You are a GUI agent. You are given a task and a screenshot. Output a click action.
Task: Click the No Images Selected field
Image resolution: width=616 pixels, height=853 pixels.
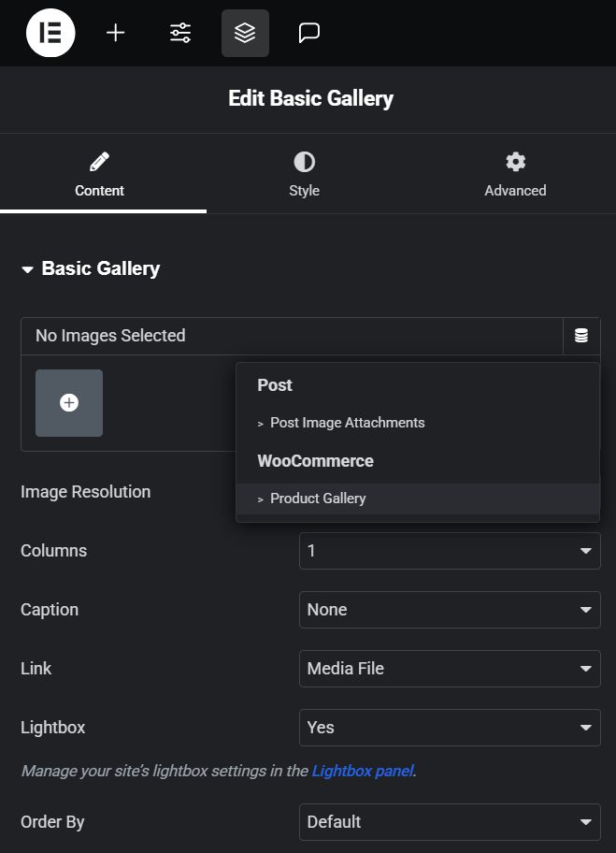tap(292, 336)
